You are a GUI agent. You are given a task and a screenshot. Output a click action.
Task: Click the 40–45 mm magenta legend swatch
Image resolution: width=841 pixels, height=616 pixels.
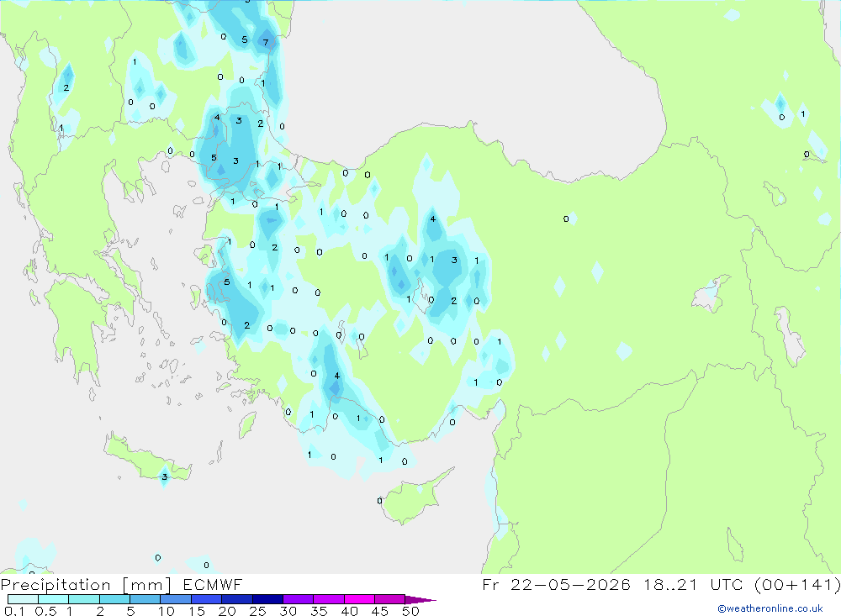pyautogui.click(x=359, y=599)
